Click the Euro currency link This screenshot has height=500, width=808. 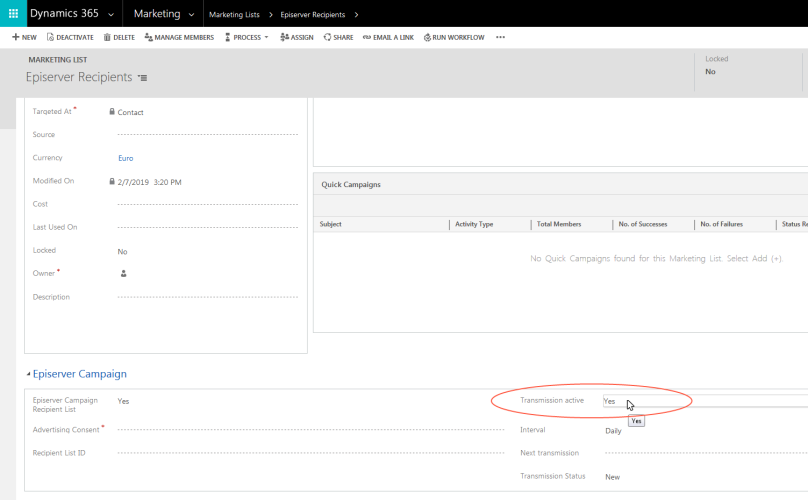(126, 158)
